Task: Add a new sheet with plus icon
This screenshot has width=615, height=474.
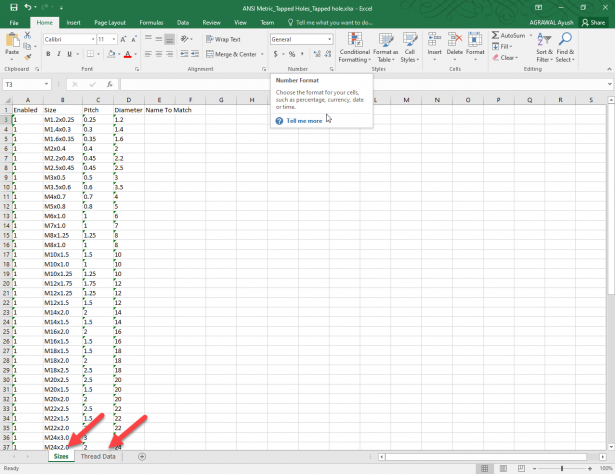Action: point(142,457)
